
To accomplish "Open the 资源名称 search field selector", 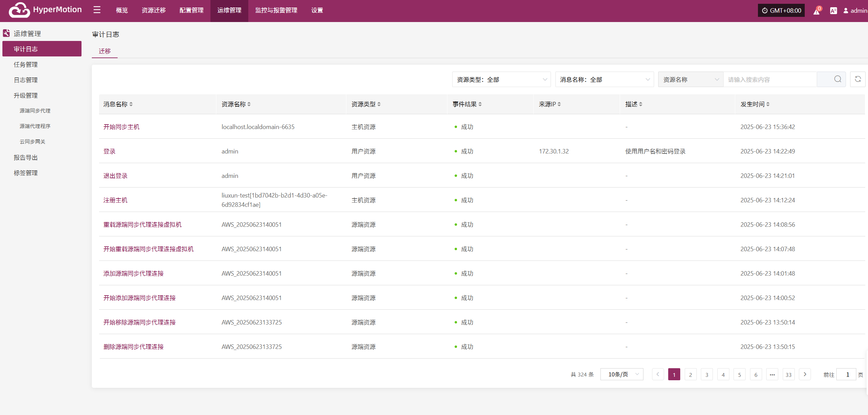I will click(x=691, y=79).
